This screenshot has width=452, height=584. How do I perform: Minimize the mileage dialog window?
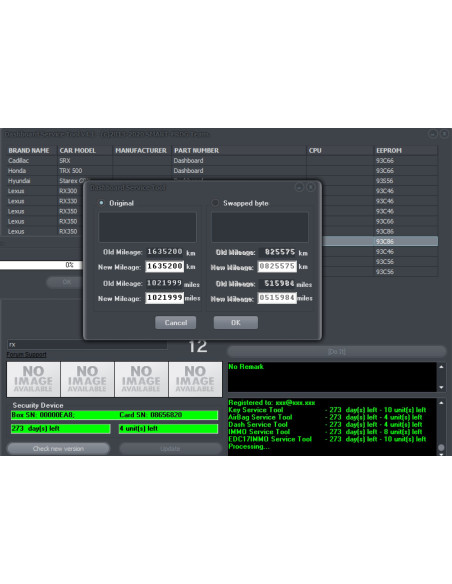(299, 187)
